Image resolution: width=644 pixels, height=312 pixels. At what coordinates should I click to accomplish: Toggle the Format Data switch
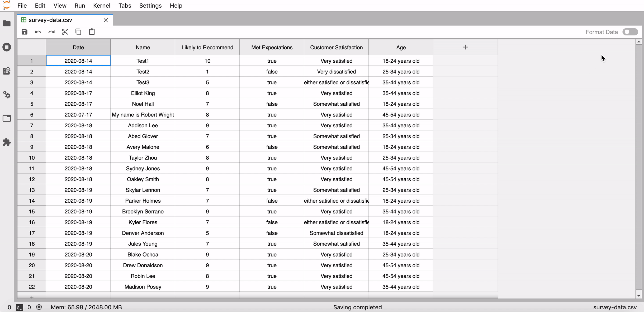630,32
